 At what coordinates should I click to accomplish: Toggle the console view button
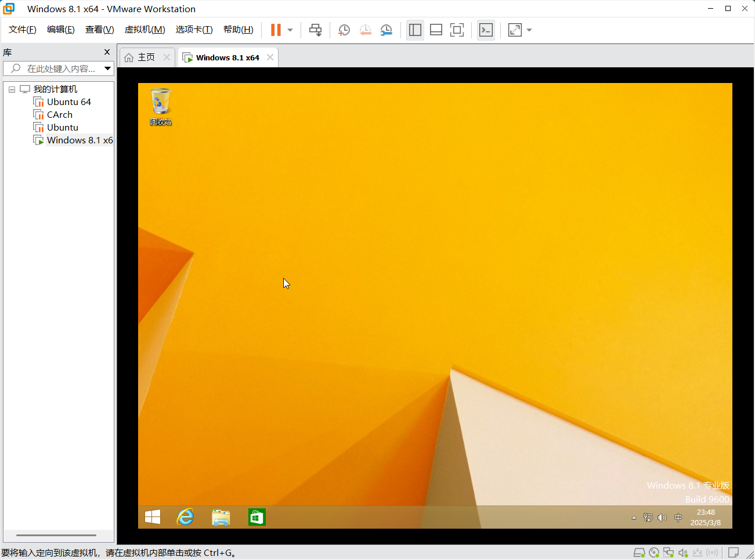pos(486,30)
